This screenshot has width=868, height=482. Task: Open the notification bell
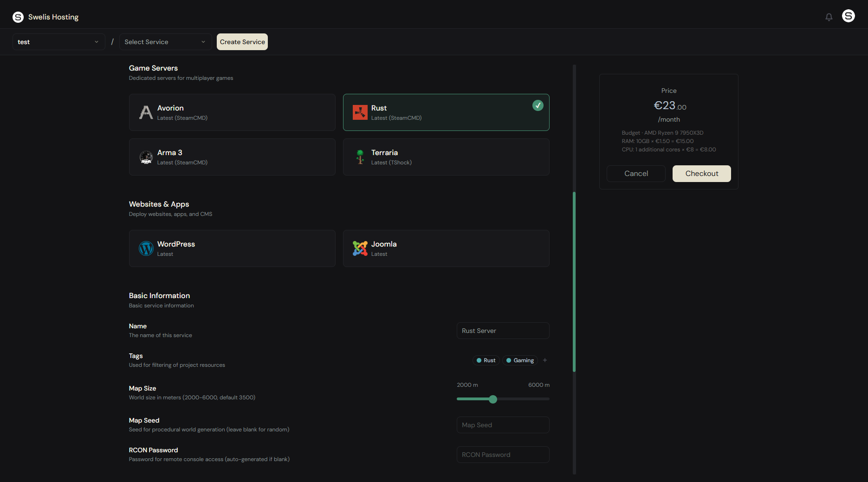829,17
